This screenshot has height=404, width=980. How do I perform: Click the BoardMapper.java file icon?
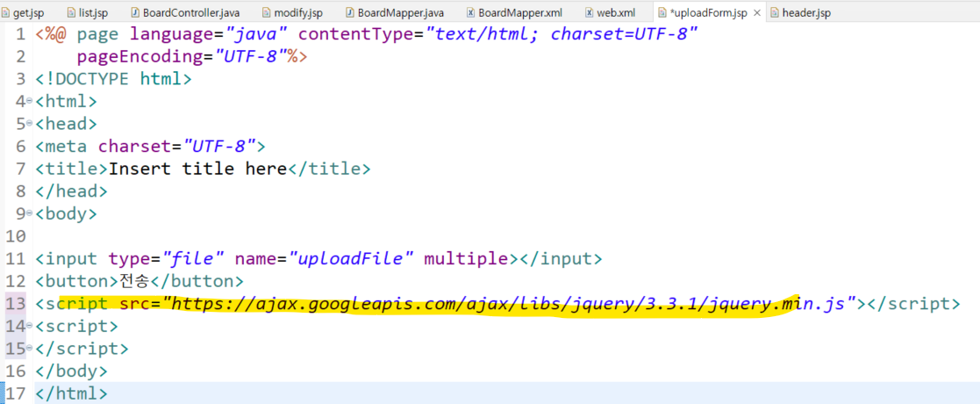351,12
